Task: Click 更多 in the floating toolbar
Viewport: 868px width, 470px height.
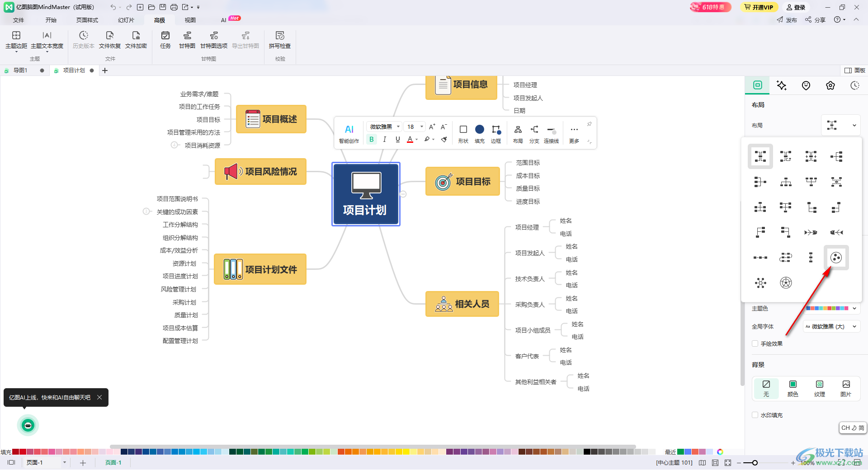Action: click(574, 134)
